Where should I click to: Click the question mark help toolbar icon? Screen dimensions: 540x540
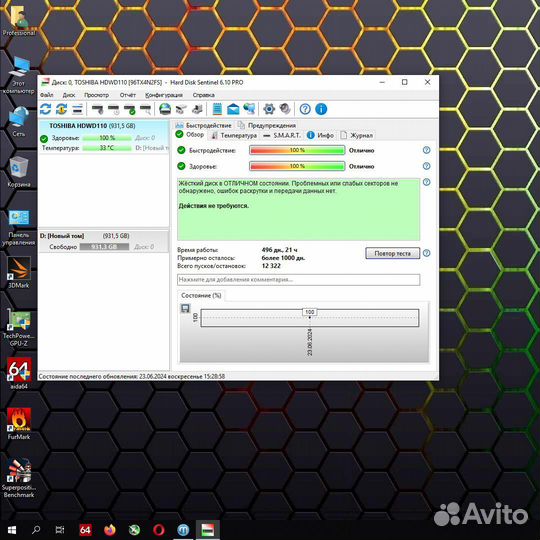coord(305,109)
